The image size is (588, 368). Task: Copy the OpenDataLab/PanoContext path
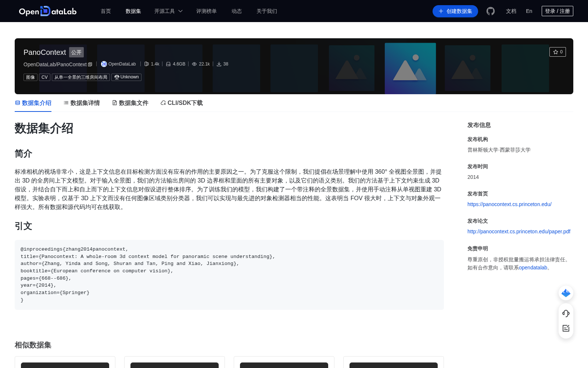tap(90, 64)
